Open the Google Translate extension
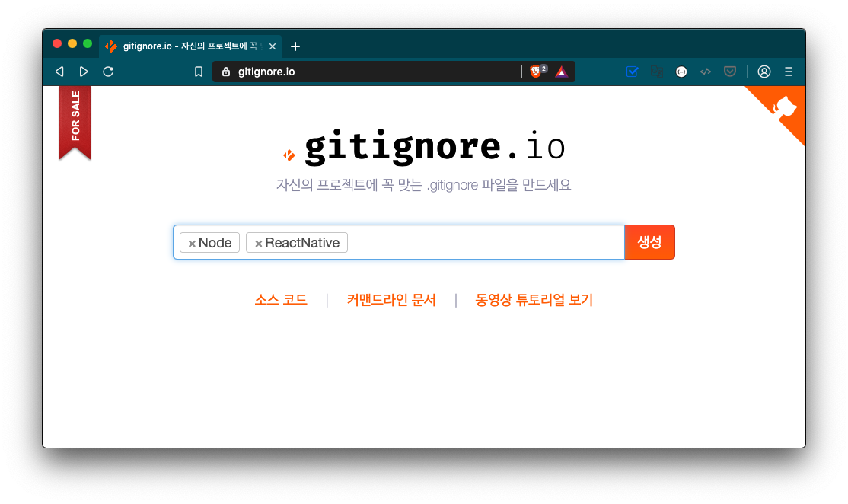The height and width of the screenshot is (504, 848). coord(656,72)
